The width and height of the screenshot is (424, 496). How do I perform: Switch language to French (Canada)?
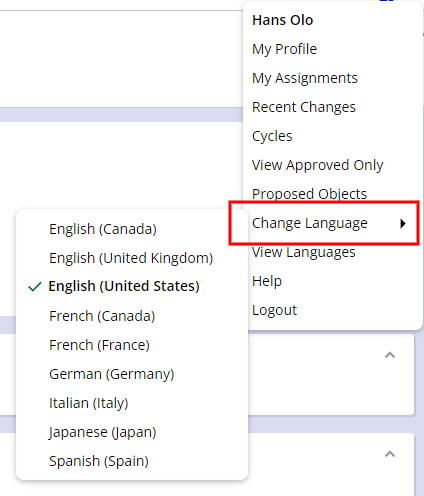point(102,316)
